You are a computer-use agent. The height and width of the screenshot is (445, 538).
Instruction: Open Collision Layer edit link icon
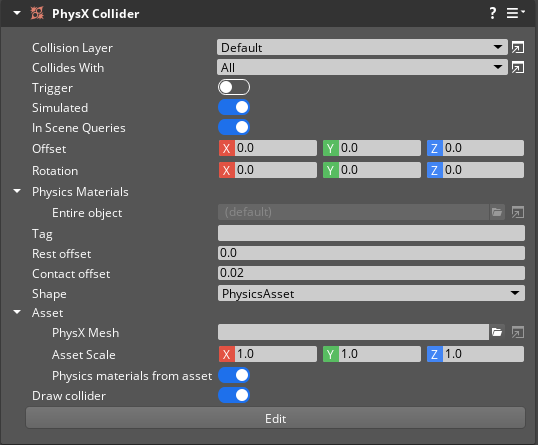[518, 47]
